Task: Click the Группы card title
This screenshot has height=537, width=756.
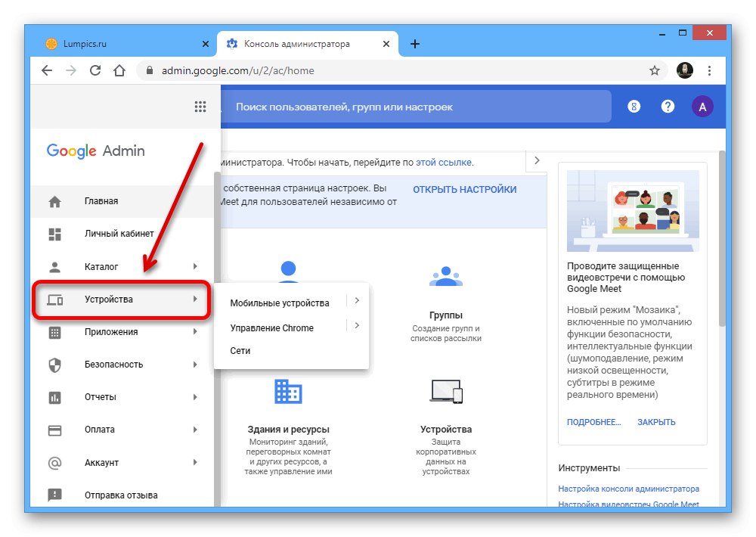Action: (446, 315)
